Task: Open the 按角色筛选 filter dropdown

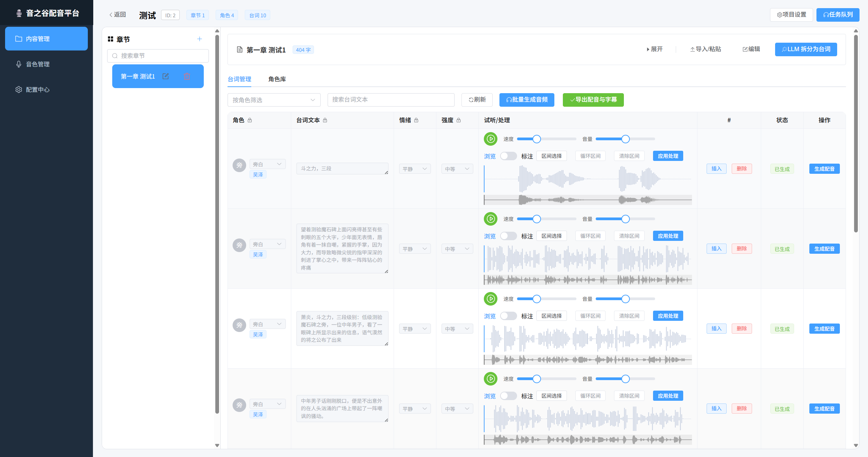Action: tap(274, 100)
